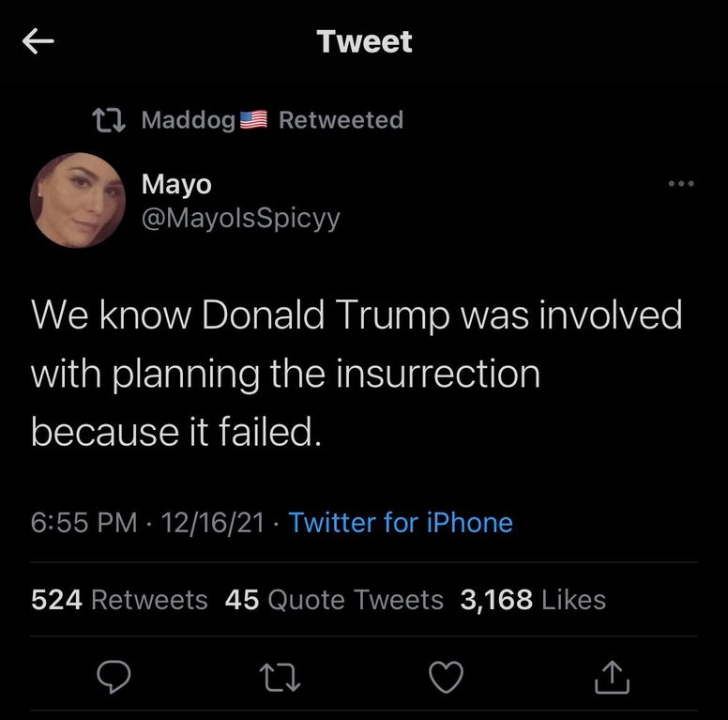728x720 pixels.
Task: Open the @MayoIsSpicyy handle
Action: [240, 219]
